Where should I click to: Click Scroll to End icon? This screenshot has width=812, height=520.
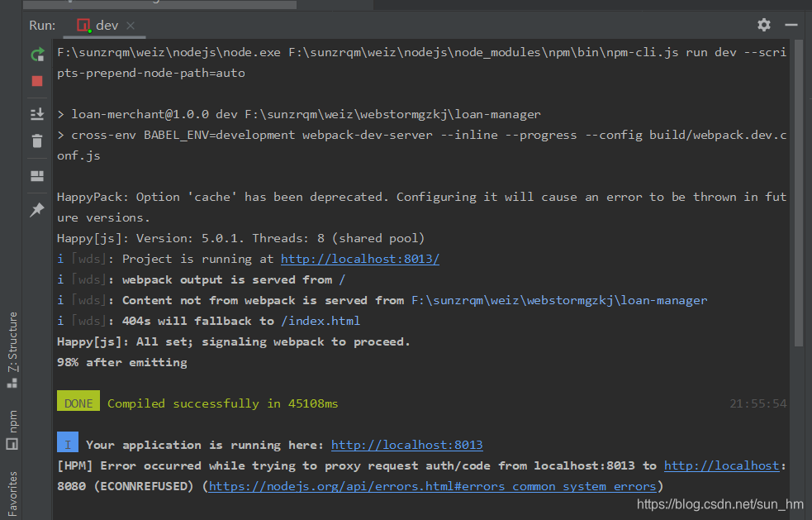37,114
